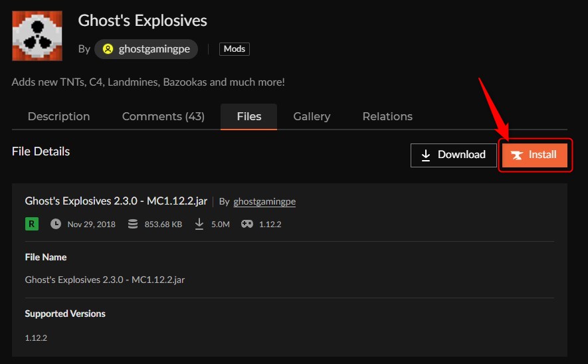Screen dimensions: 588x364
Task: Open the Mods category tag
Action: pyautogui.click(x=235, y=49)
